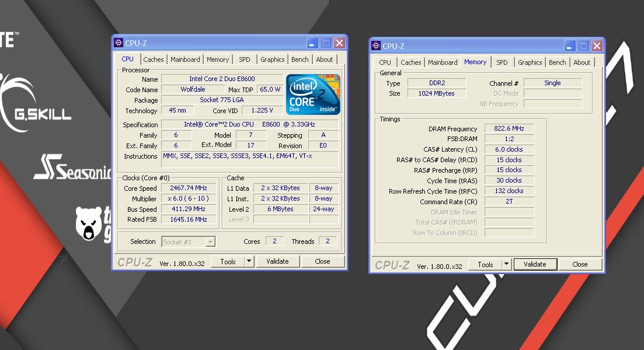The image size is (644, 350).
Task: Click Channel # value Single
Action: click(x=553, y=83)
